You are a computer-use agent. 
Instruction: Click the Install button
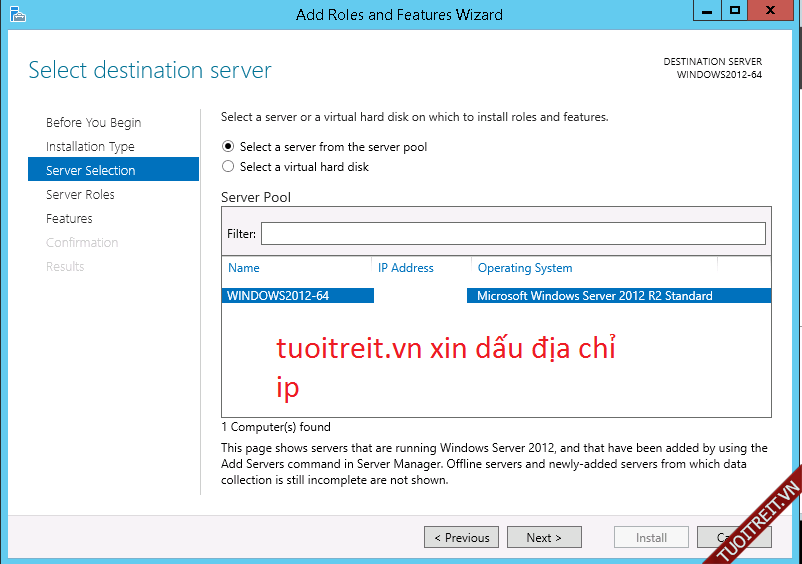[x=651, y=538]
